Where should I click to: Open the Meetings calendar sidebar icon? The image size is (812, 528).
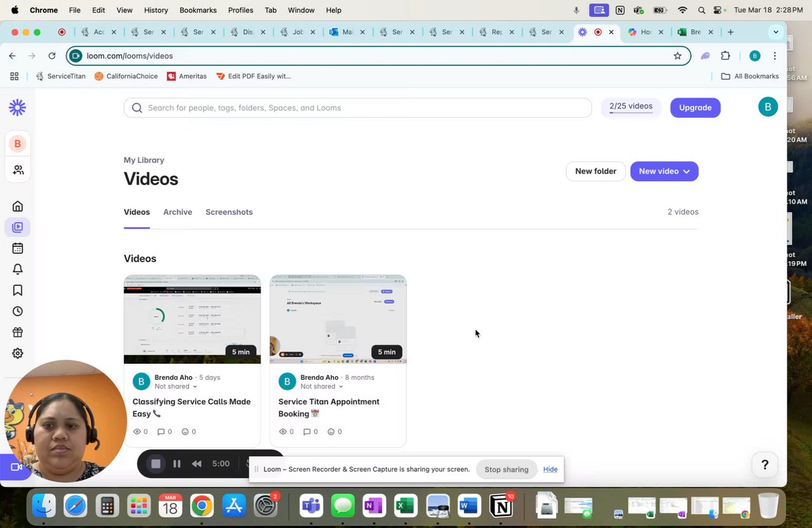(18, 248)
